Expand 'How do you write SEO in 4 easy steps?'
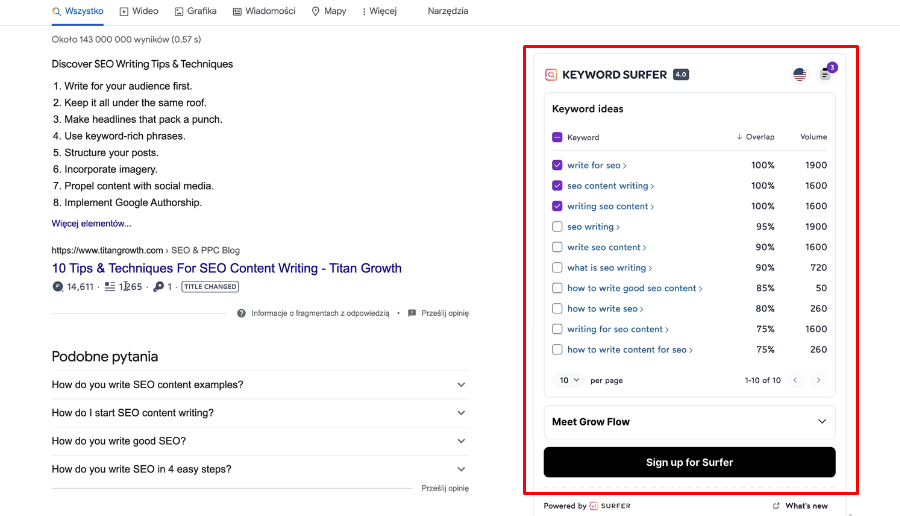Image resolution: width=900 pixels, height=516 pixels. (260, 469)
